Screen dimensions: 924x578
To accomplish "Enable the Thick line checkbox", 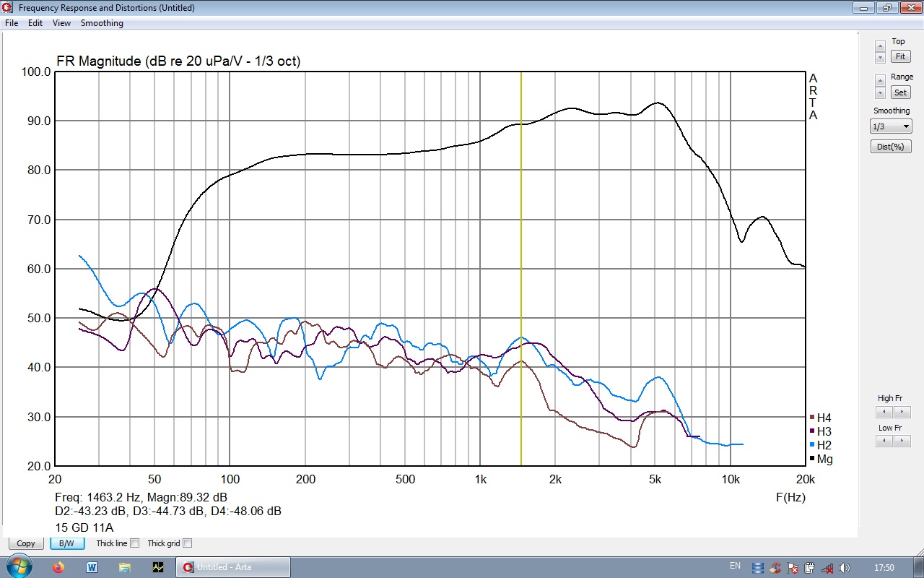I will coord(134,543).
